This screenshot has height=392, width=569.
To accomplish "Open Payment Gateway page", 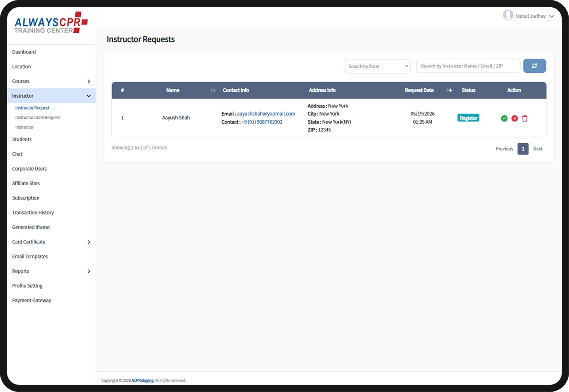I will coord(32,301).
